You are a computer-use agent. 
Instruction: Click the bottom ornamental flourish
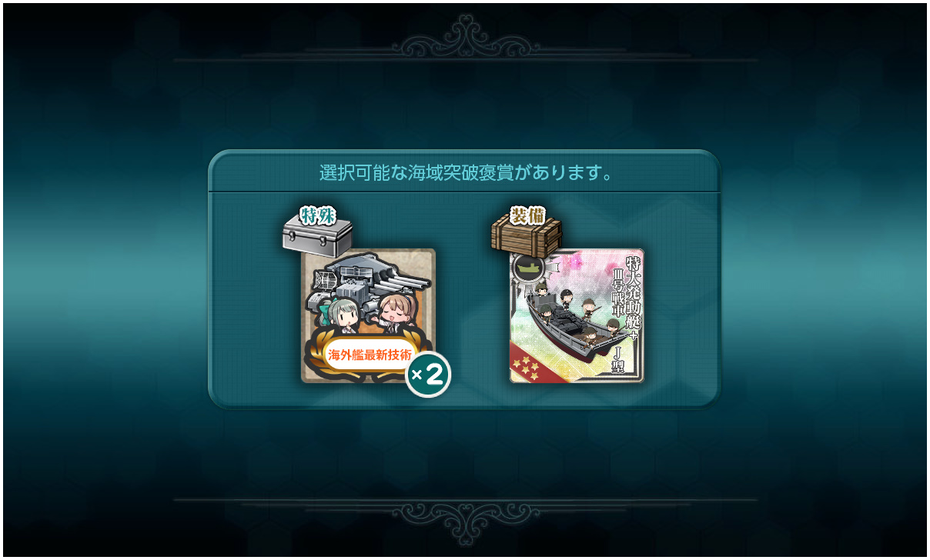(465, 519)
